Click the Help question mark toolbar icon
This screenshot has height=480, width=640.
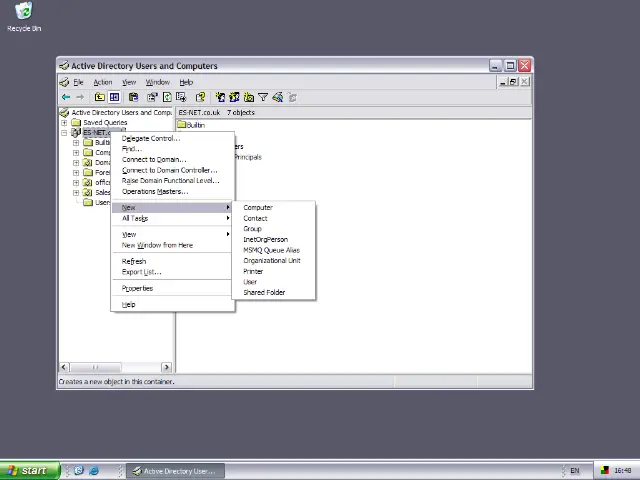(x=200, y=97)
